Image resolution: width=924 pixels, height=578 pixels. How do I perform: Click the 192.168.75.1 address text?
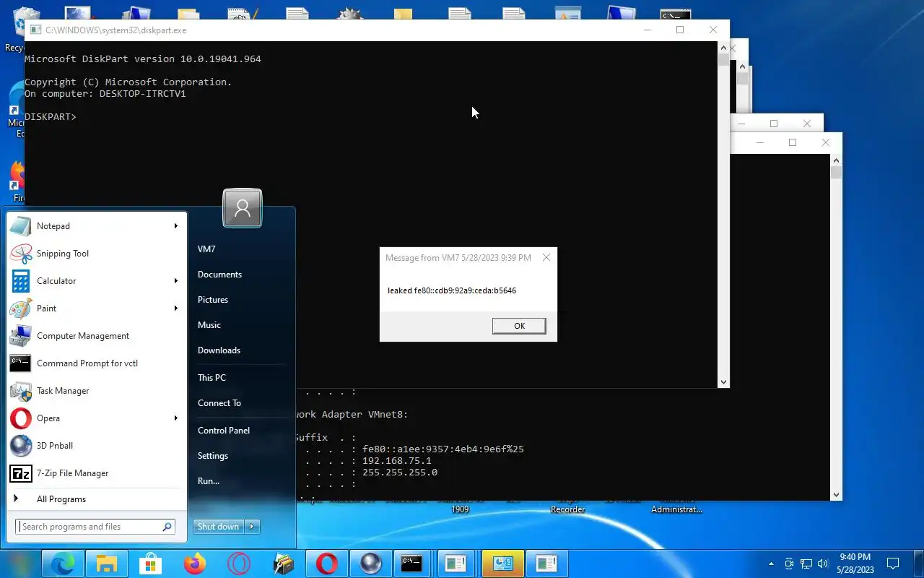tap(397, 461)
